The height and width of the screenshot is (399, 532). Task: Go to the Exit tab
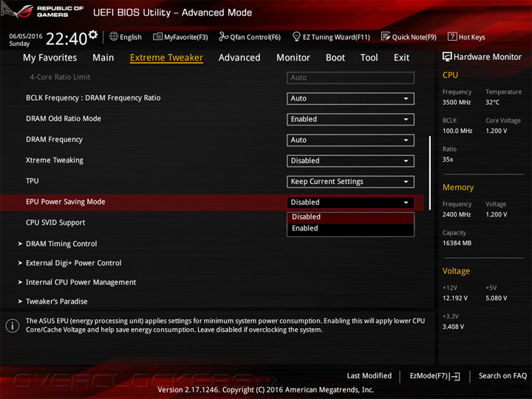(x=401, y=58)
